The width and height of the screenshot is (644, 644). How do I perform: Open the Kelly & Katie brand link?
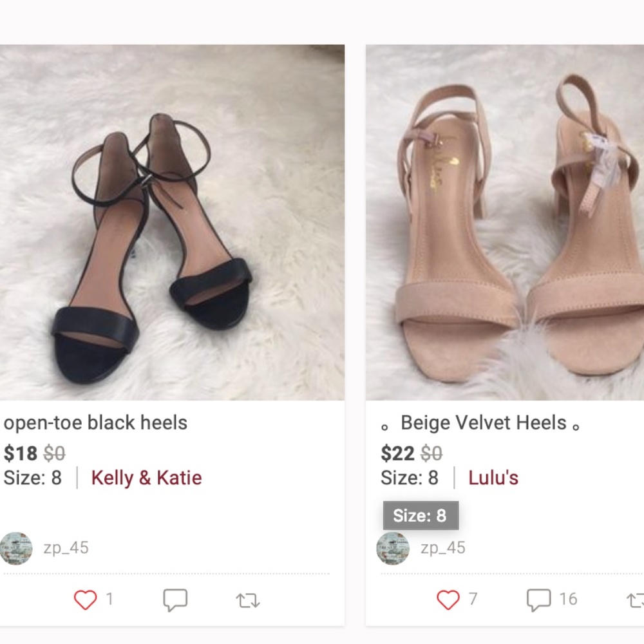click(146, 478)
